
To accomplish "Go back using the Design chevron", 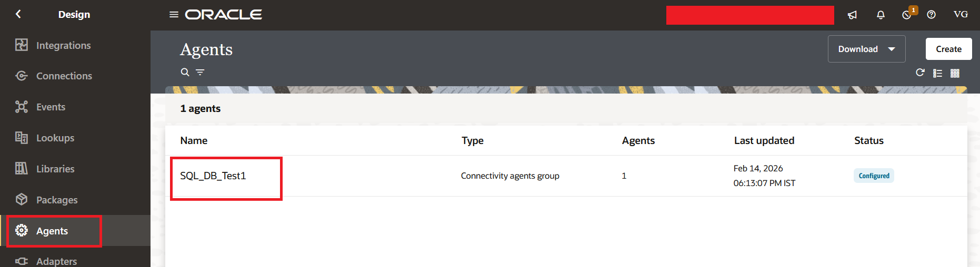I will tap(18, 14).
